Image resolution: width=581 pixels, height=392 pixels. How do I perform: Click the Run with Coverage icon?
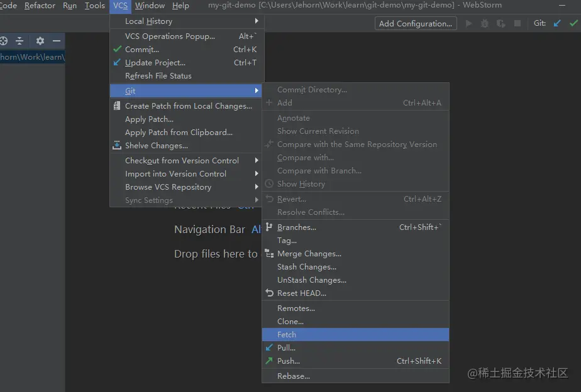501,24
